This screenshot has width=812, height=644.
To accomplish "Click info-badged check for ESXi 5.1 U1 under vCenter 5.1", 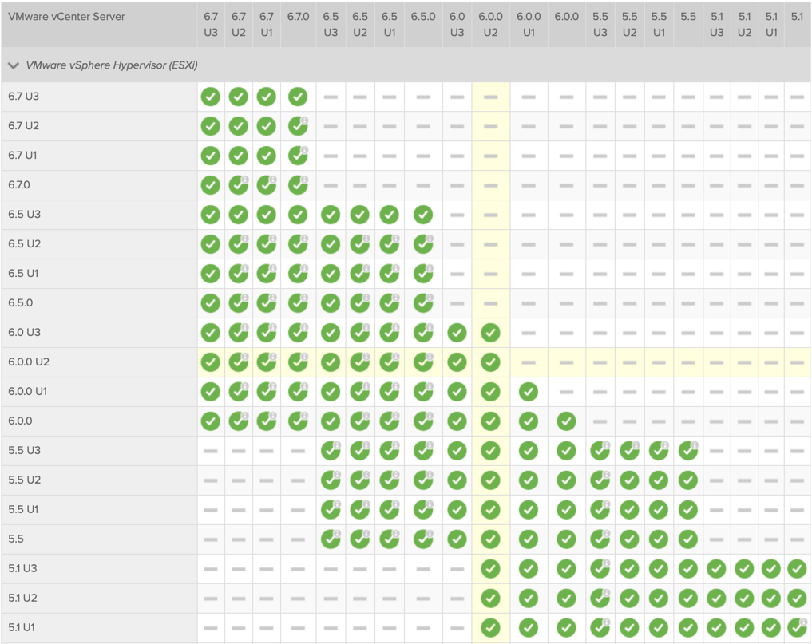I will (797, 628).
